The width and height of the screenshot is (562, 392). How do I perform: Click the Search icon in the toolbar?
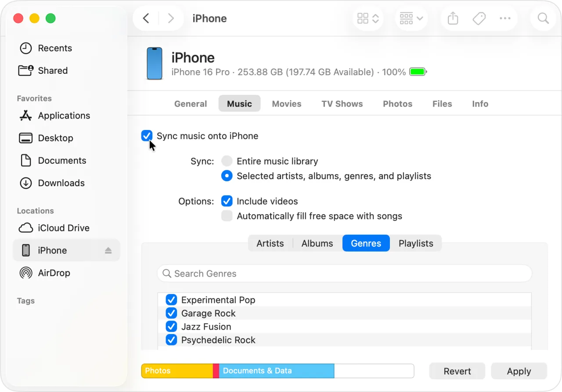pos(543,18)
